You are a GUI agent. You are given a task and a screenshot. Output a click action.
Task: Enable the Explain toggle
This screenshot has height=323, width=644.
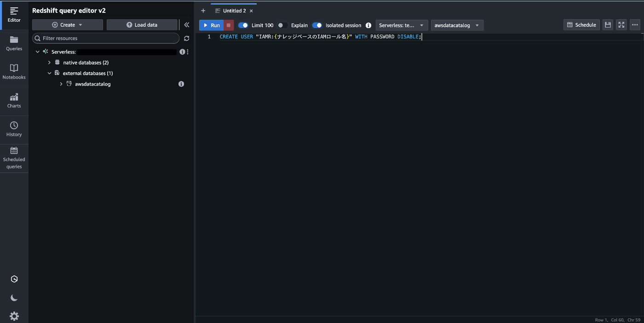tap(282, 25)
